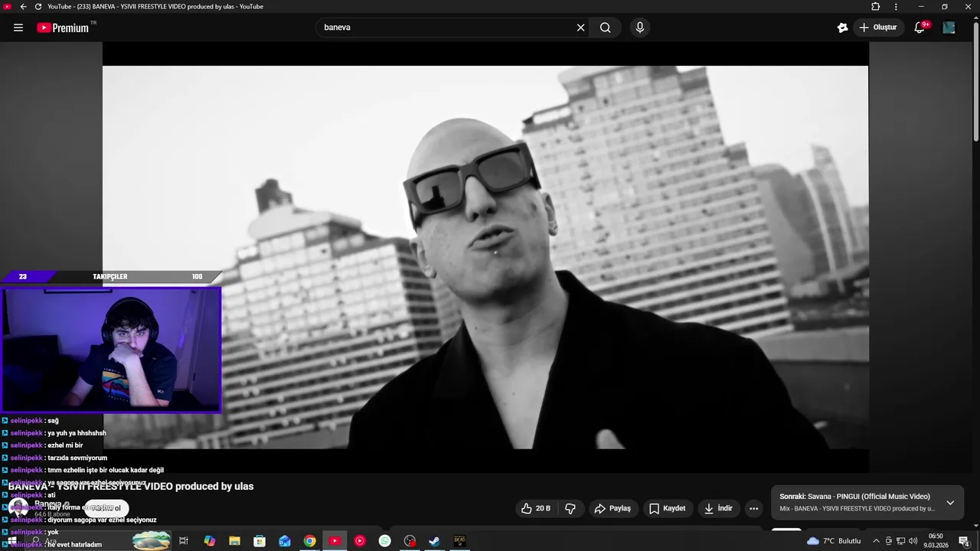This screenshot has width=980, height=551.
Task: Open the Oluştur create button
Action: [878, 28]
